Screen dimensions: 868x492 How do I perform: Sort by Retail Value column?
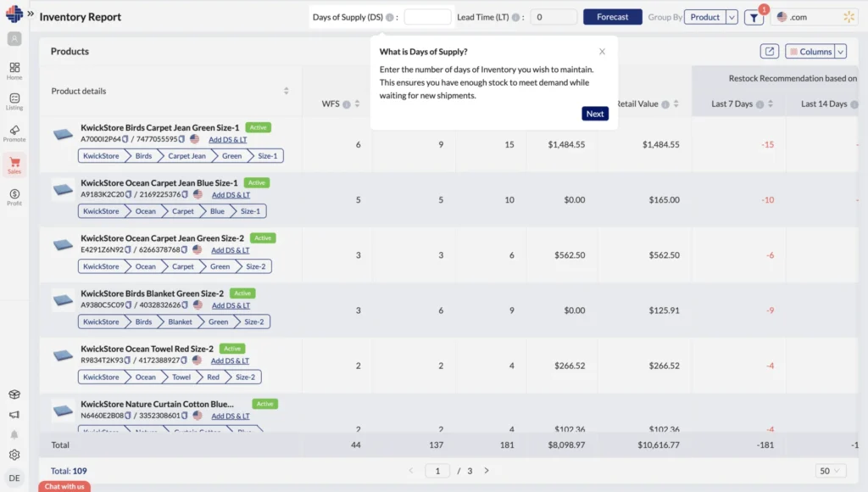point(676,104)
